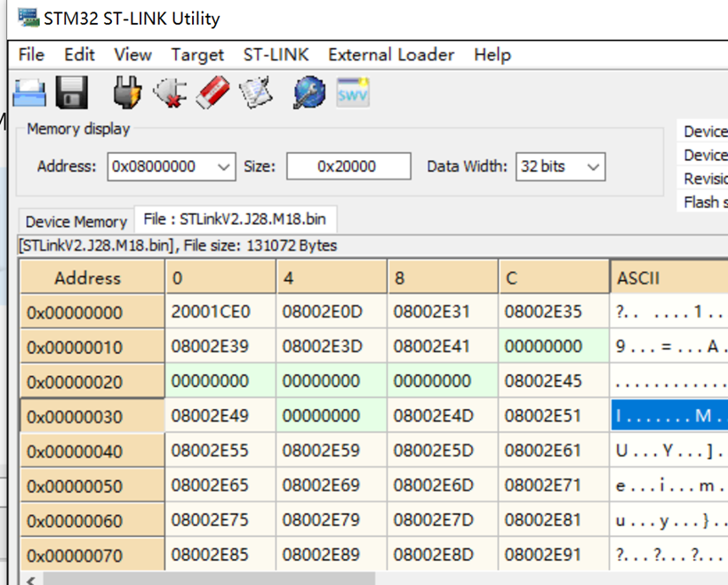Image resolution: width=728 pixels, height=585 pixels.
Task: Click the Size field showing 0x20000
Action: 348,166
